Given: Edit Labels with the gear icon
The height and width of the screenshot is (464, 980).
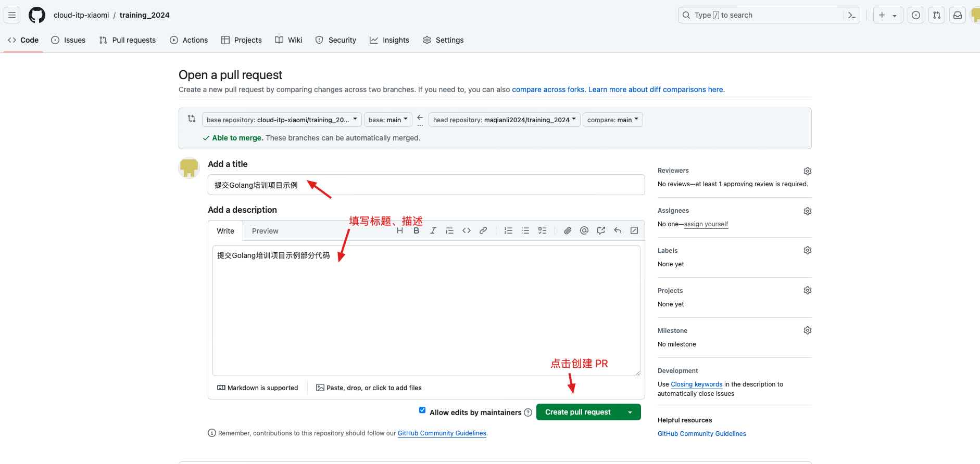Looking at the screenshot, I should tap(808, 250).
